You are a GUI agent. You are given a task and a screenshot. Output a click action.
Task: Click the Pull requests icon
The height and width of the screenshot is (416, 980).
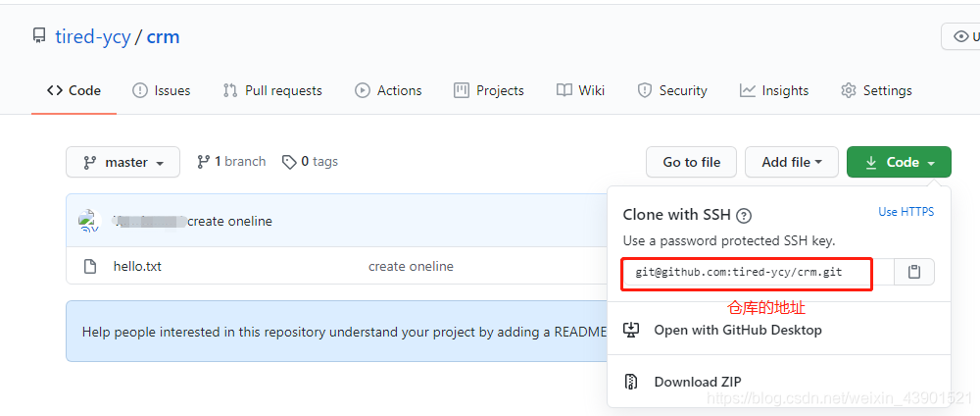[x=230, y=90]
